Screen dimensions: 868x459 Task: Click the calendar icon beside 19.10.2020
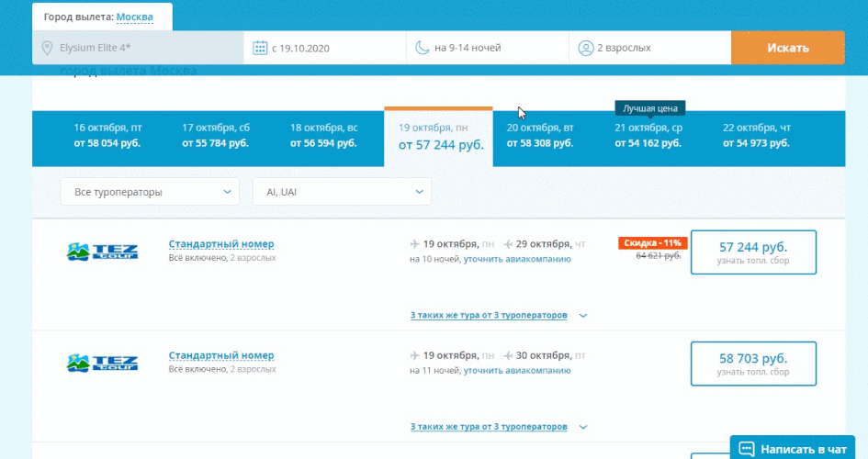coord(260,48)
